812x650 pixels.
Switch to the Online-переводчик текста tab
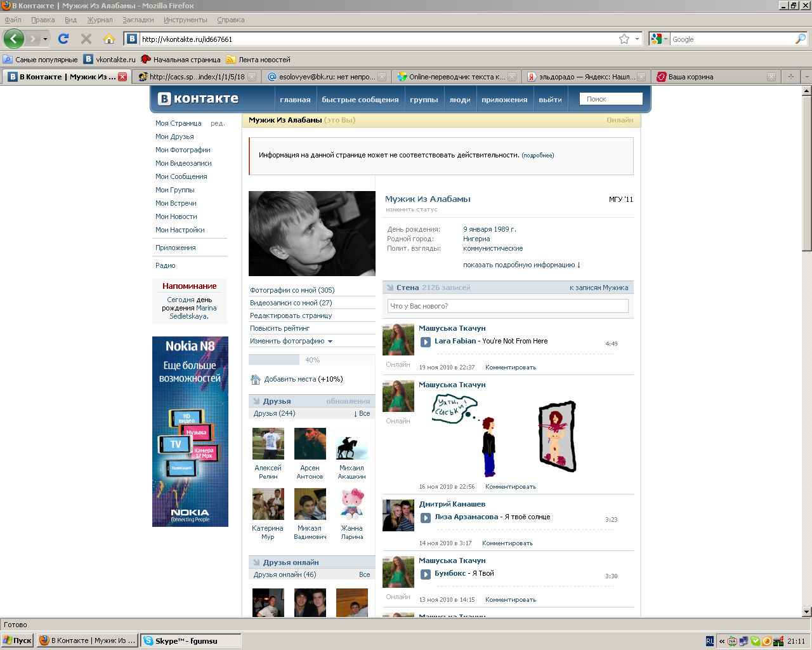[x=456, y=77]
